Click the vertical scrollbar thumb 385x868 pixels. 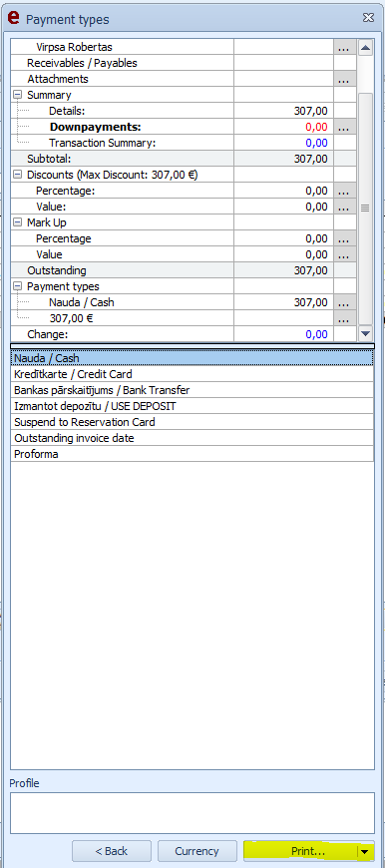click(x=365, y=209)
